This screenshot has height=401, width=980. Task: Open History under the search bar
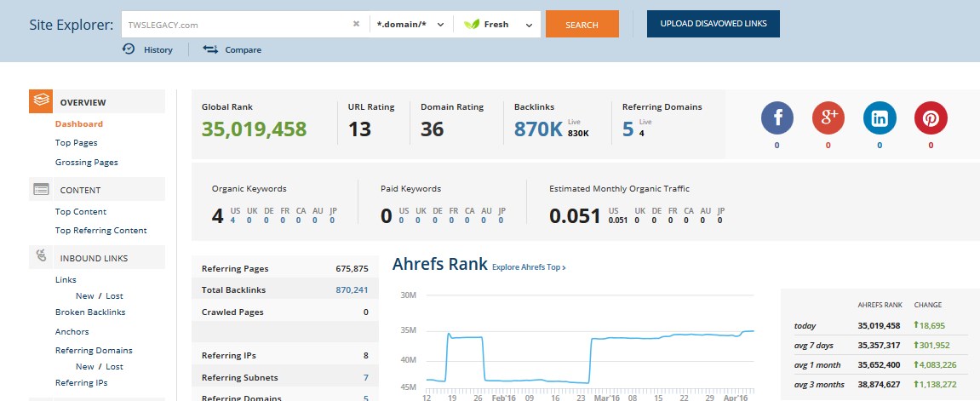click(x=148, y=49)
